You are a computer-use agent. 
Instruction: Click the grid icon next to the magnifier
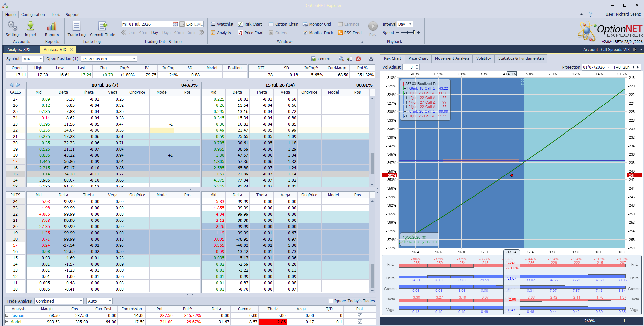[x=349, y=59]
